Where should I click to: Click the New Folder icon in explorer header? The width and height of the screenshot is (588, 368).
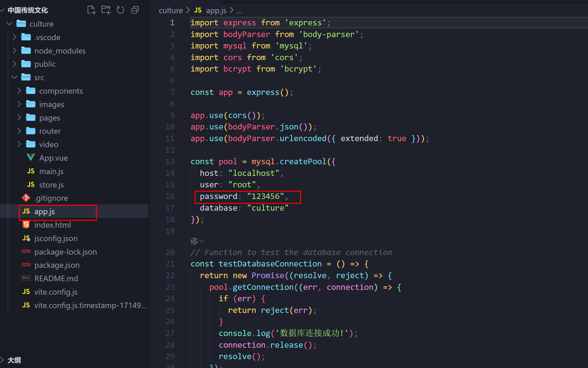(106, 10)
